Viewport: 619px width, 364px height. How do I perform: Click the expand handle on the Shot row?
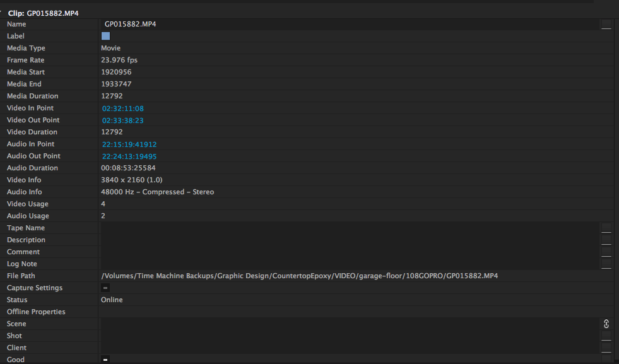coord(606,336)
